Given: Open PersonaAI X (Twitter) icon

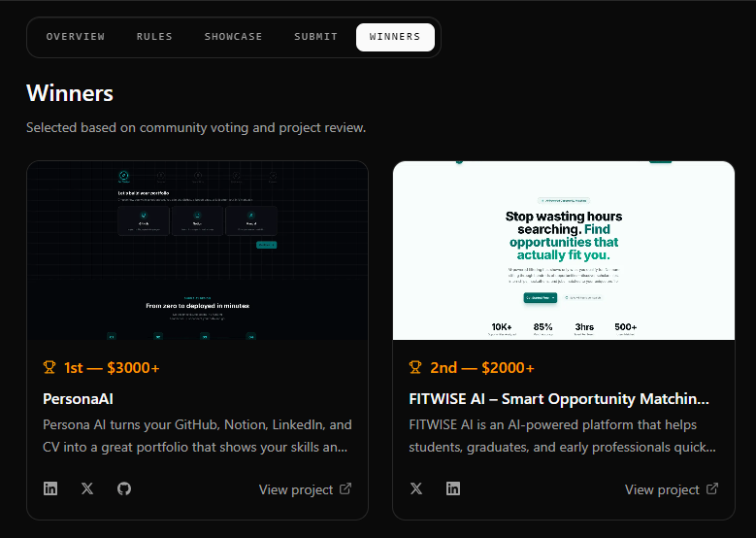Looking at the screenshot, I should pos(87,488).
